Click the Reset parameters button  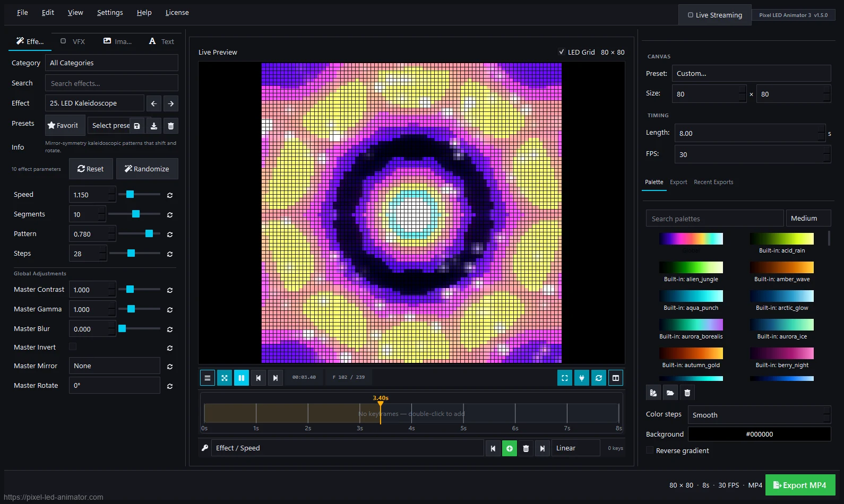point(91,169)
